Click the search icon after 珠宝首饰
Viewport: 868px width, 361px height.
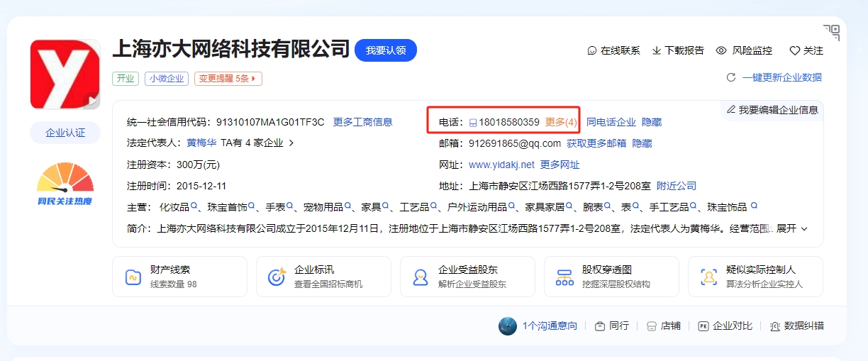252,206
